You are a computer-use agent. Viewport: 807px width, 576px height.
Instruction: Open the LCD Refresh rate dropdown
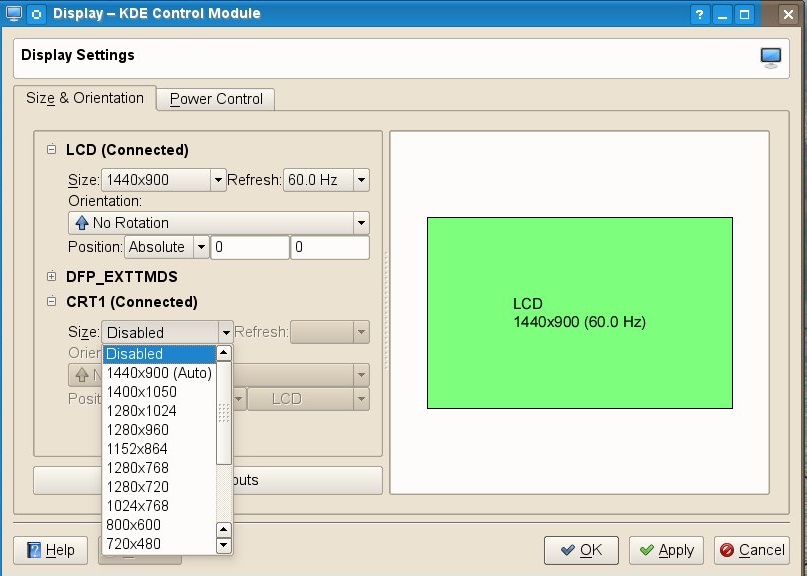tap(326, 181)
